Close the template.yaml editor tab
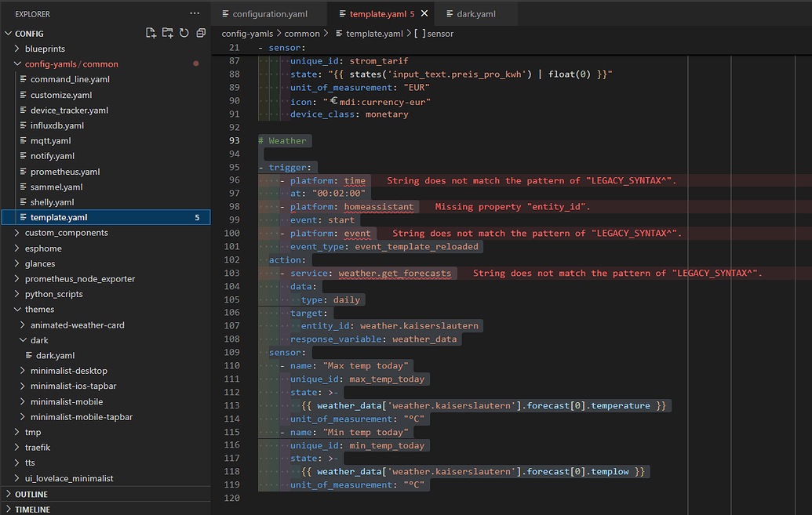 424,14
